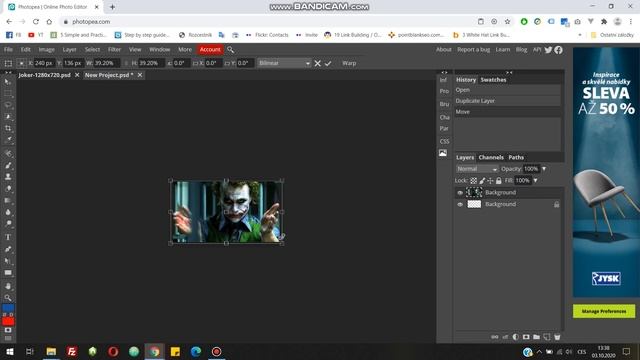Open the Window menu
This screenshot has height=360, width=640.
[159, 49]
